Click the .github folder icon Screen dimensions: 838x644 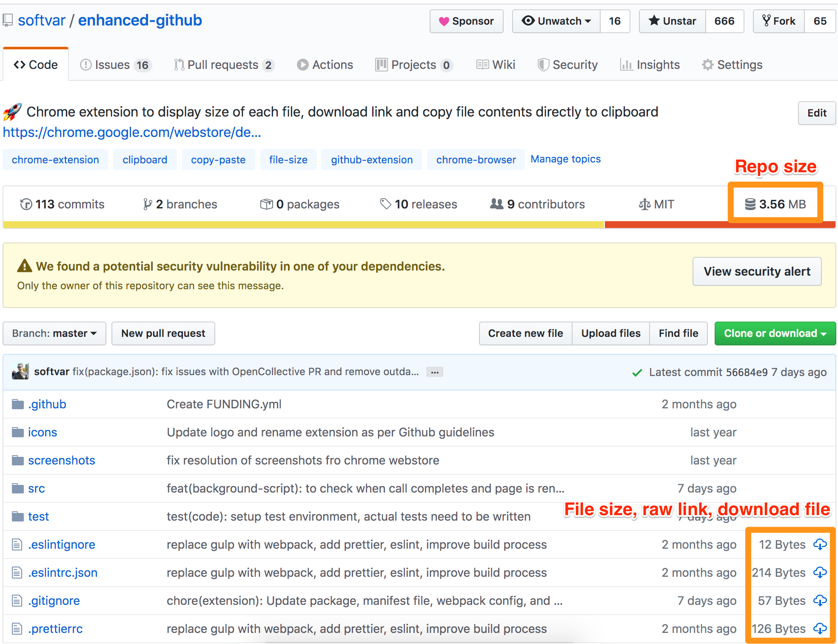tap(18, 404)
